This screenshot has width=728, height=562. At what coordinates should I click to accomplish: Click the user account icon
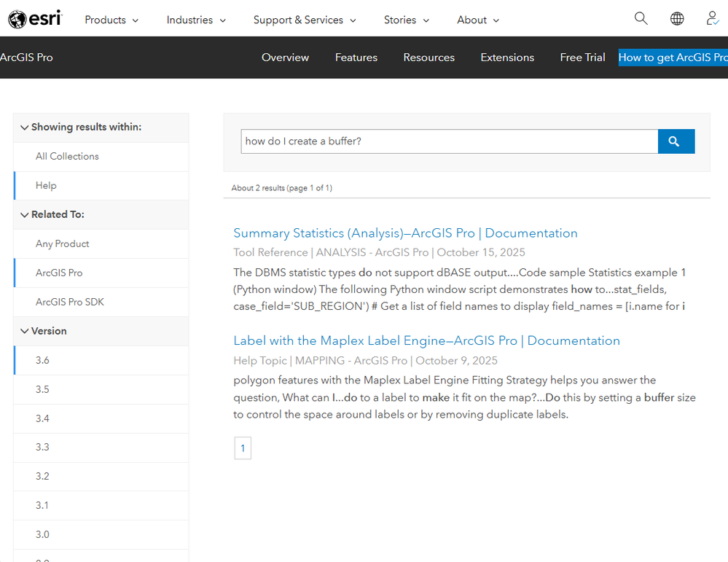click(712, 18)
